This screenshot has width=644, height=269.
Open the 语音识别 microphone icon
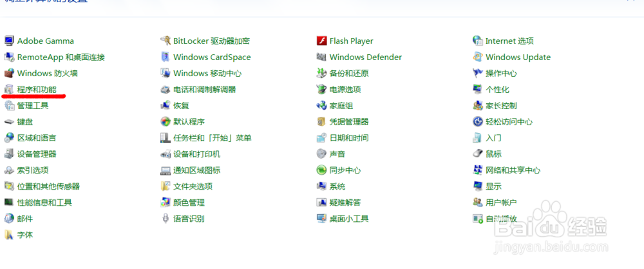coord(165,219)
